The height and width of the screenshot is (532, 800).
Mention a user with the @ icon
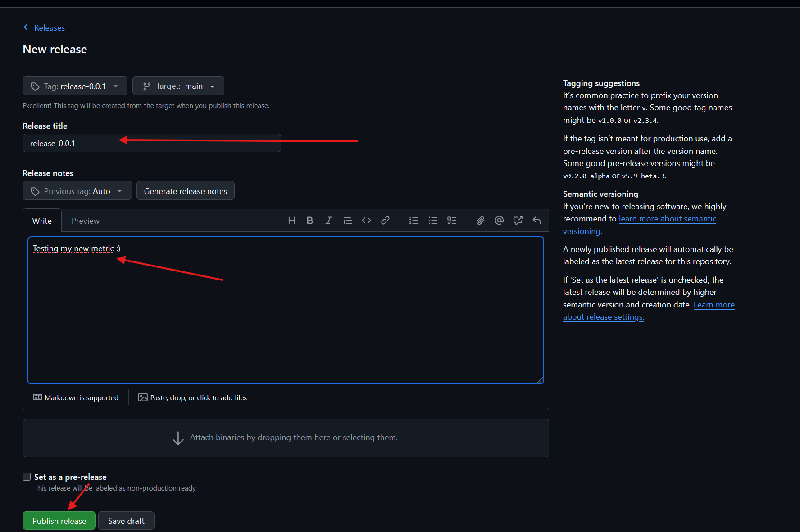pos(499,221)
